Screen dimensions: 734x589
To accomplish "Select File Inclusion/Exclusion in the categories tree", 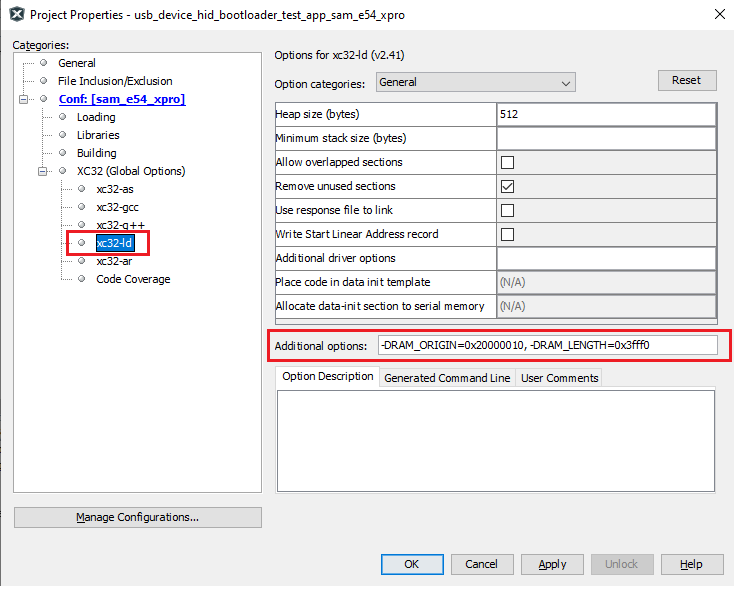I will point(114,81).
